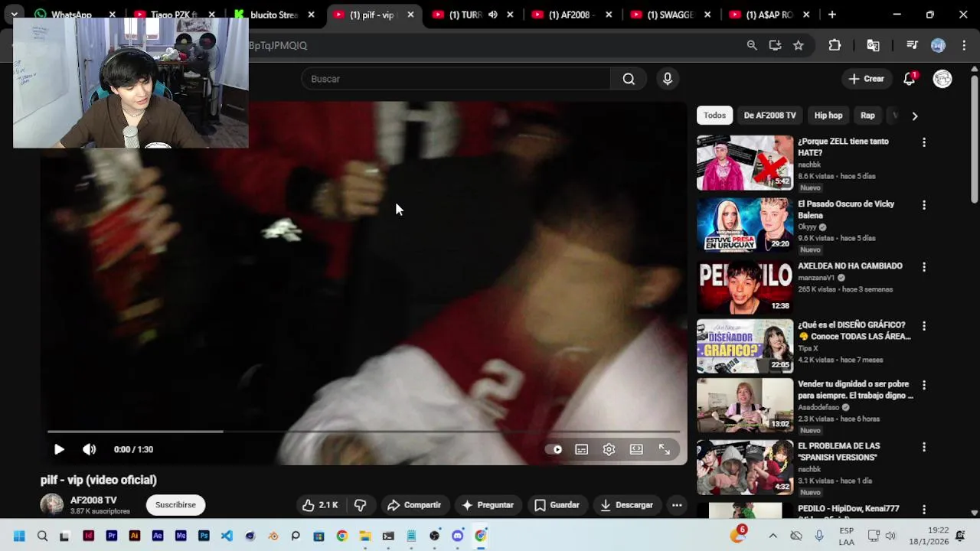Open ZELL tiene tanto HATE thumbnail
The width and height of the screenshot is (980, 551).
(x=745, y=162)
